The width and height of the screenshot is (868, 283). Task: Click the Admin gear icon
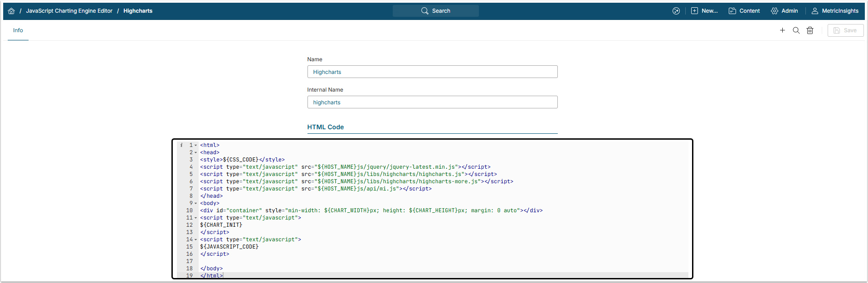pyautogui.click(x=775, y=11)
